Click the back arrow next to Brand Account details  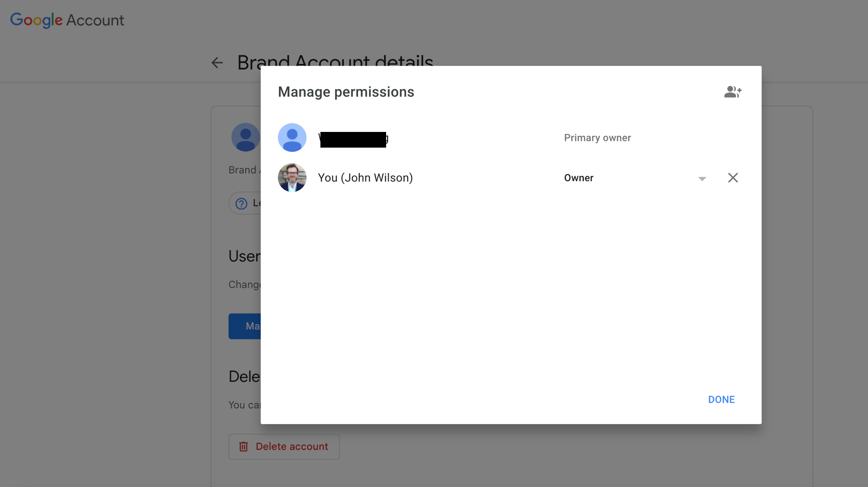pyautogui.click(x=217, y=62)
